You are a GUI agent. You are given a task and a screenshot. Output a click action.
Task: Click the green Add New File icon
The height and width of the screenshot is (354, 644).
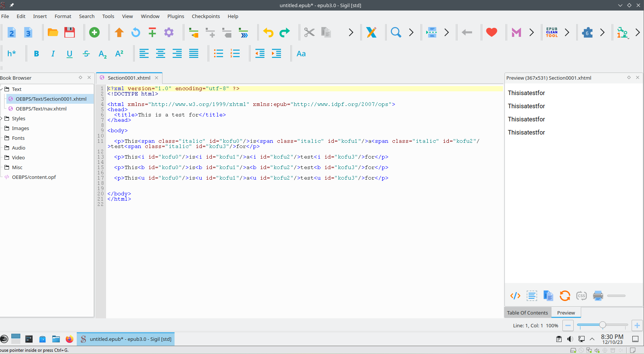point(94,33)
